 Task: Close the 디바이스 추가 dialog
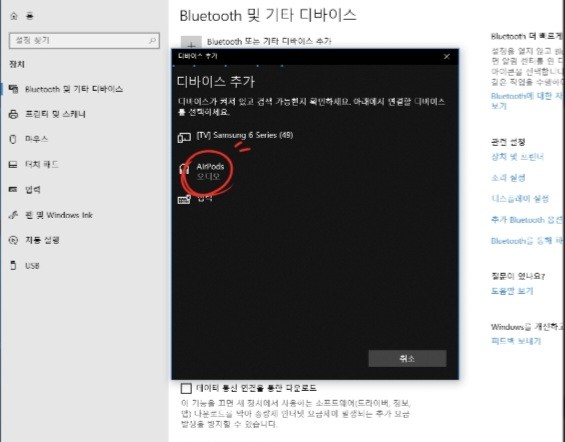(446, 57)
